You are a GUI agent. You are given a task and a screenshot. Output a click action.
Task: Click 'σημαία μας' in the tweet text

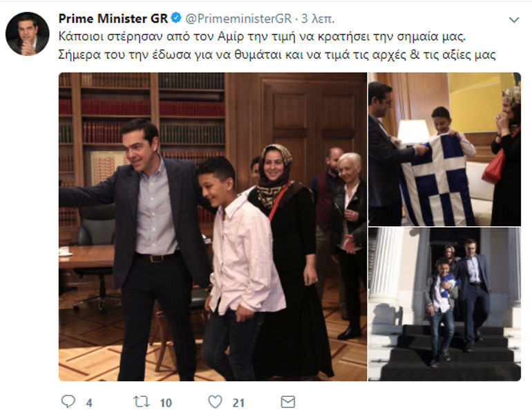click(441, 36)
